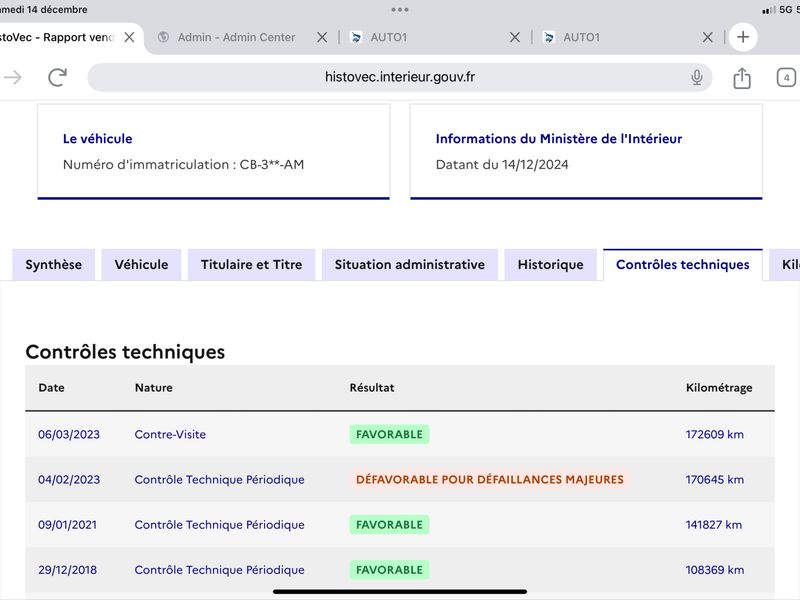Switch to Admin - Admin Center tab
This screenshot has width=800, height=600.
236,37
